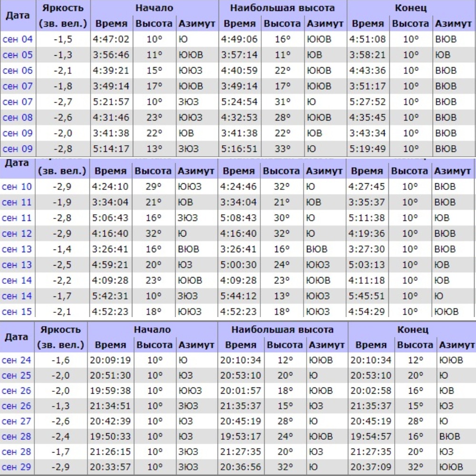Screen dimensions: 476x476
Task: Click the start time 21:26:15
Action: (110, 452)
